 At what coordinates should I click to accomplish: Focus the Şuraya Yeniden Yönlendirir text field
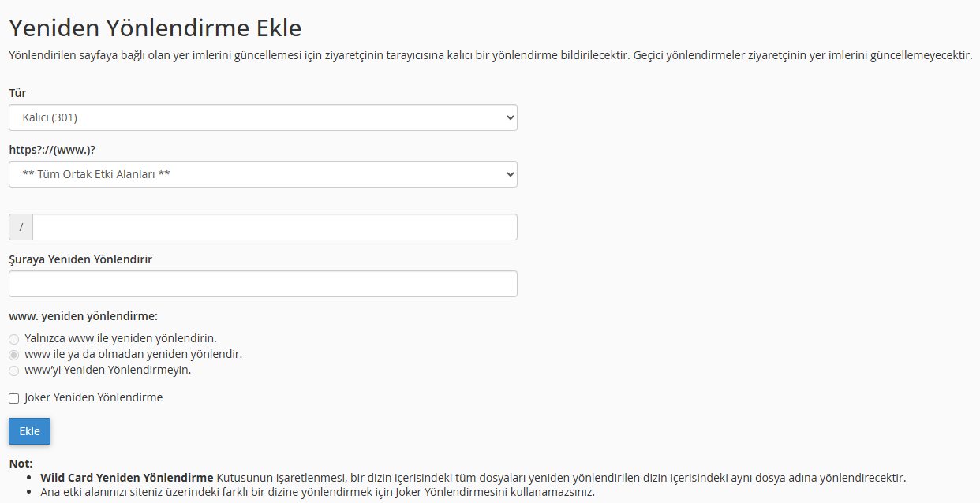[263, 284]
